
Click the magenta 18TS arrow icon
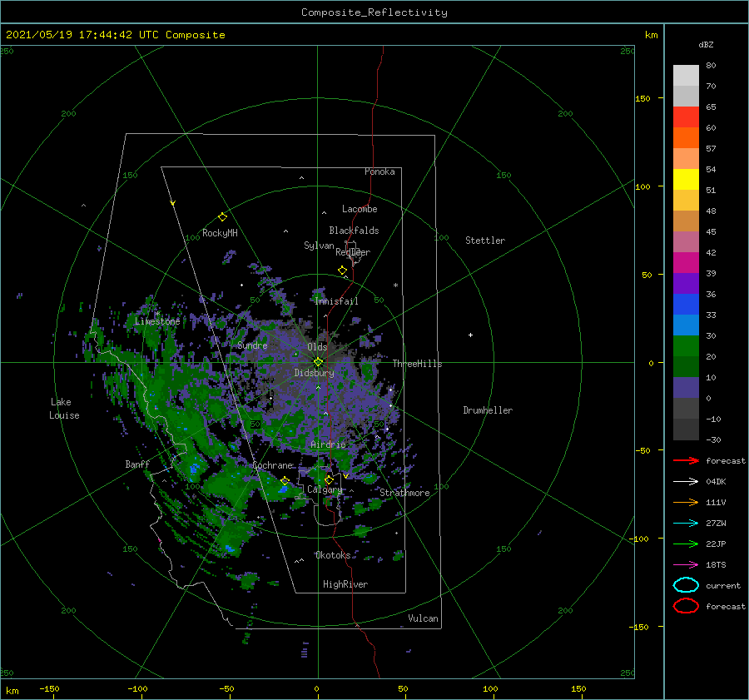(686, 564)
